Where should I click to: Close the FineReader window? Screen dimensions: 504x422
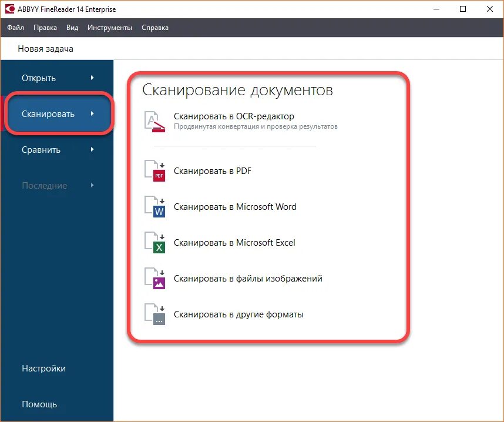(490, 9)
